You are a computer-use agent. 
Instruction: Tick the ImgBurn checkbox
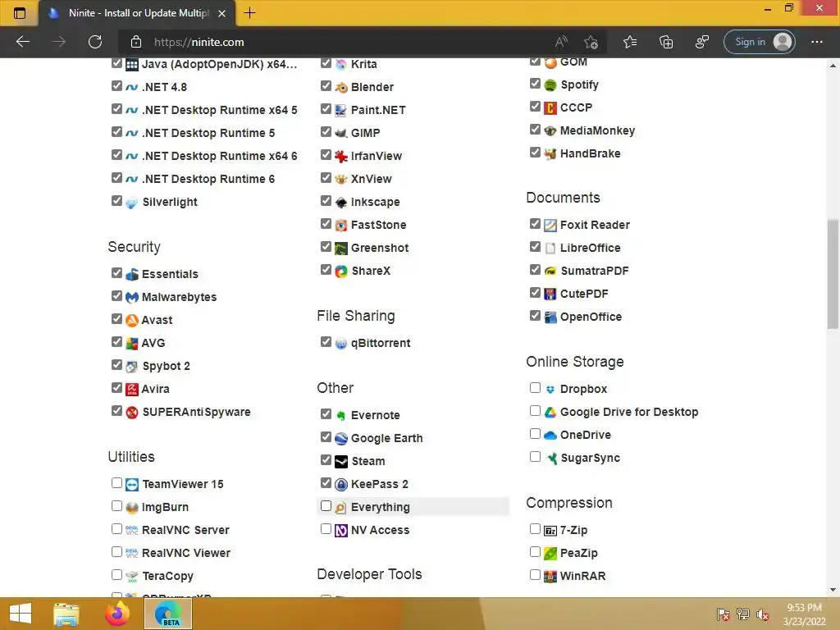(x=116, y=505)
